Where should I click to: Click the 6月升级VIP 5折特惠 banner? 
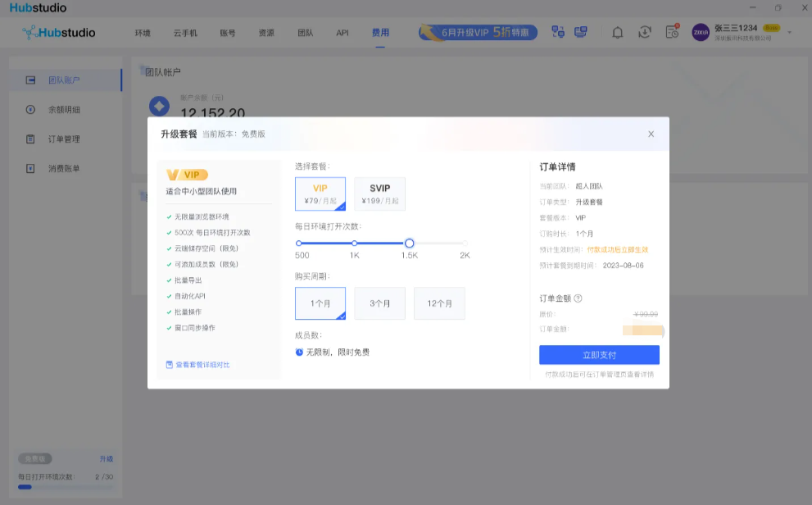coord(478,32)
